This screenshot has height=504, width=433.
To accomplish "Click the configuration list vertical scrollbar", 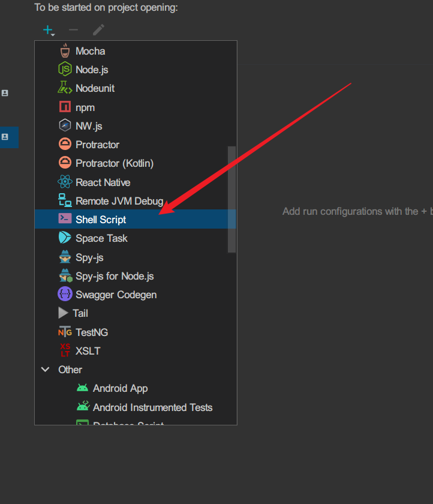I will (x=231, y=198).
